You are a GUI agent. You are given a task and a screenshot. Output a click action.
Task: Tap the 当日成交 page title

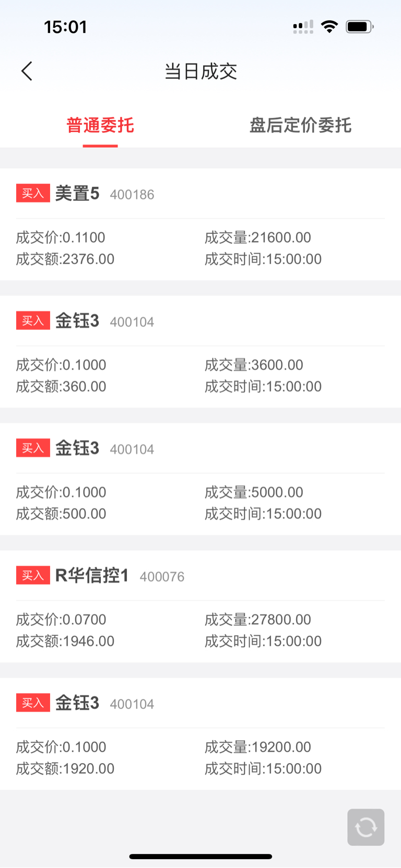click(200, 72)
